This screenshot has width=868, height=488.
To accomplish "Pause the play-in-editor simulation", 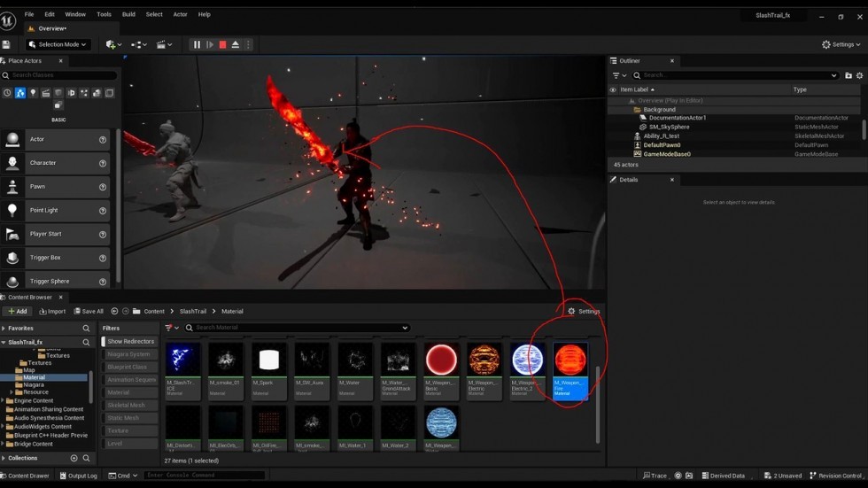I will click(197, 44).
